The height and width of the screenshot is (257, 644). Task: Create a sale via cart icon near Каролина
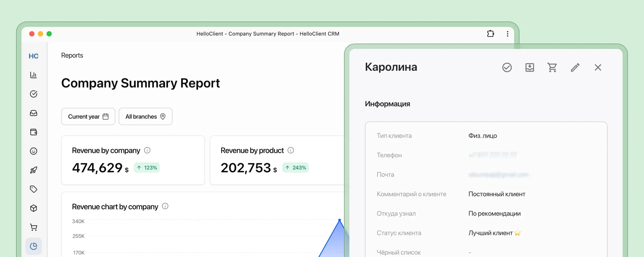tap(552, 67)
